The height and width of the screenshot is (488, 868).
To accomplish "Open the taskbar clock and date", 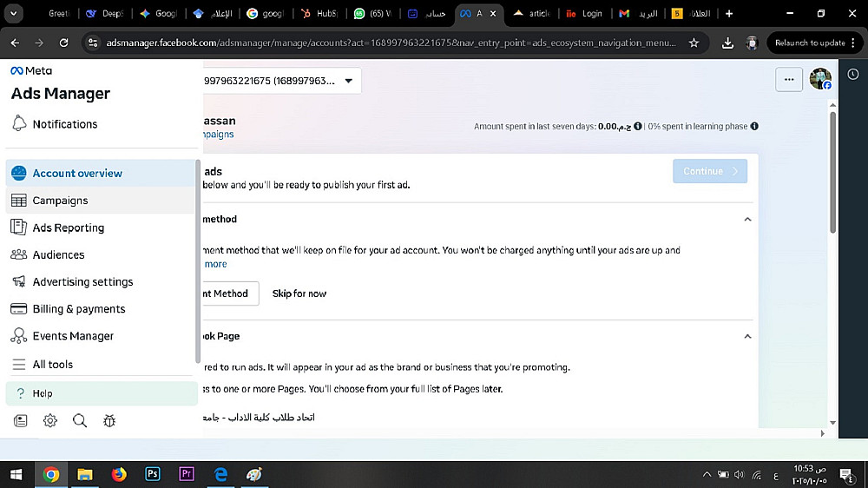I will 810,475.
